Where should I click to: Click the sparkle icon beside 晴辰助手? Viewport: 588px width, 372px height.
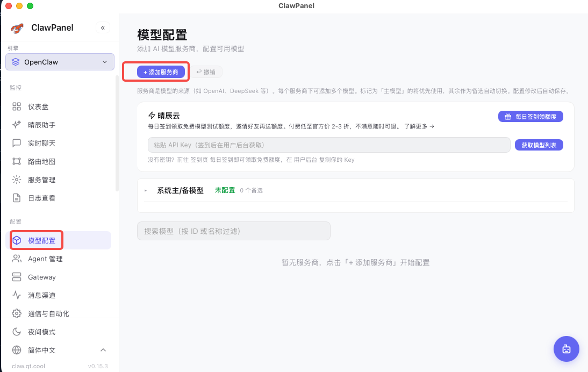(x=17, y=125)
